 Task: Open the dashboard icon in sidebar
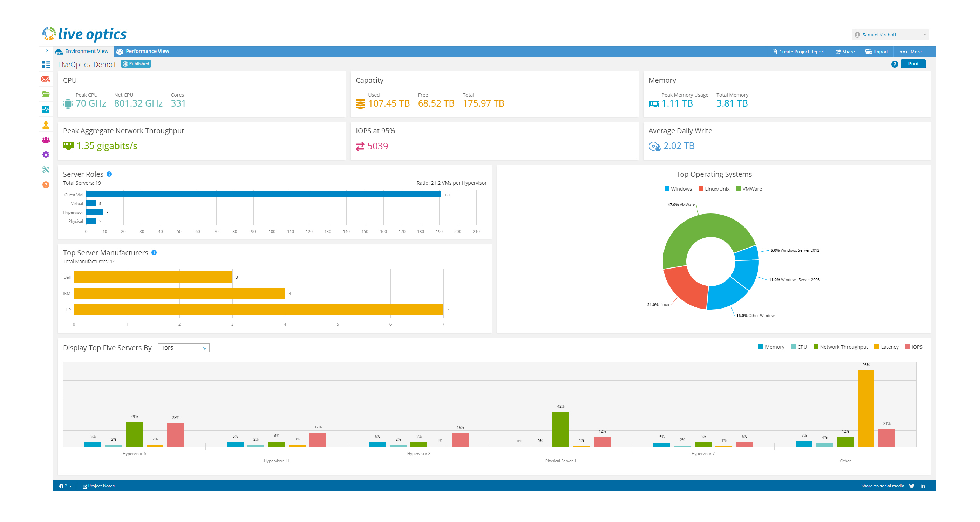tap(46, 64)
